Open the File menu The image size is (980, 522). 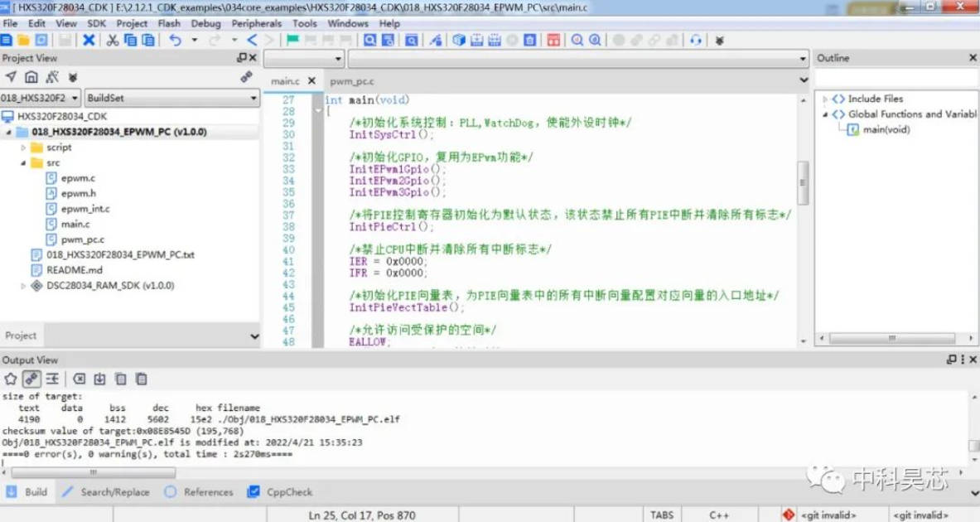pyautogui.click(x=10, y=23)
